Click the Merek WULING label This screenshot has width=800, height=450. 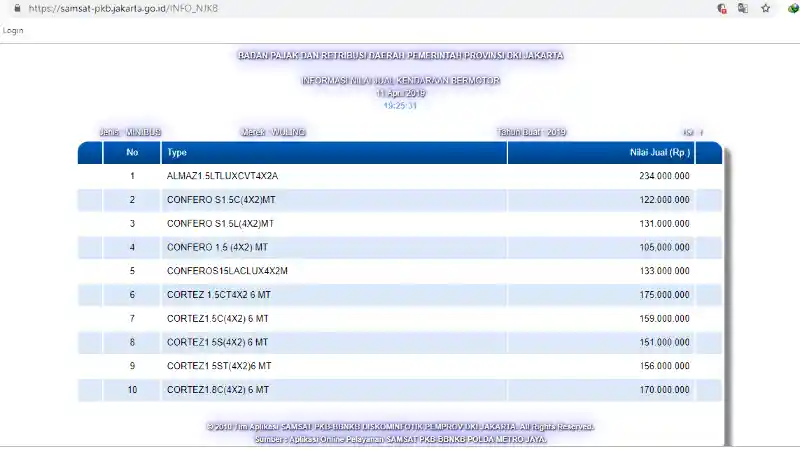(x=273, y=132)
